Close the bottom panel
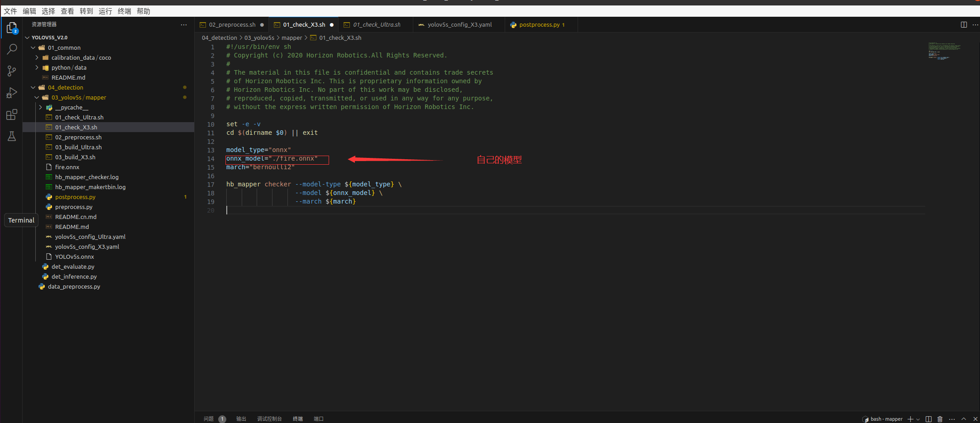The image size is (980, 423). [975, 419]
